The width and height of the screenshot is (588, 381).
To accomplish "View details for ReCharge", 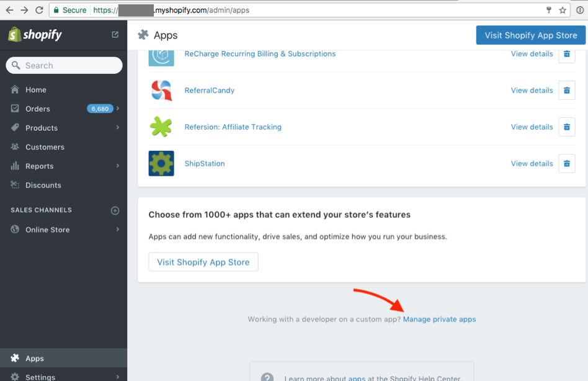I will [532, 53].
